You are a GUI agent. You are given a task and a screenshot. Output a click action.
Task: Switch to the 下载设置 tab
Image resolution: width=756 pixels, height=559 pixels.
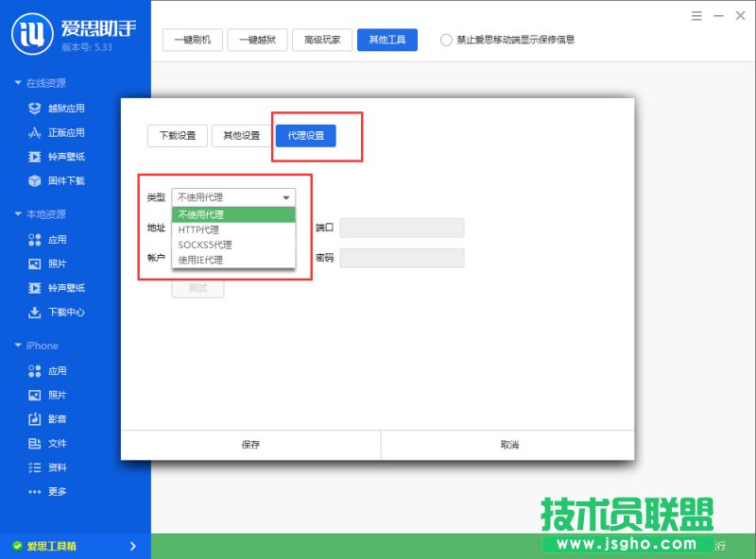[x=177, y=135]
